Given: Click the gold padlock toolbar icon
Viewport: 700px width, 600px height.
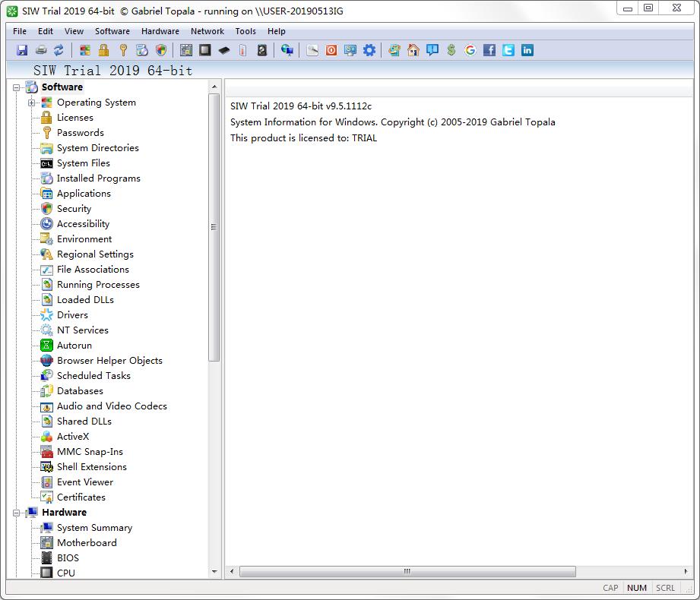Looking at the screenshot, I should 103,50.
